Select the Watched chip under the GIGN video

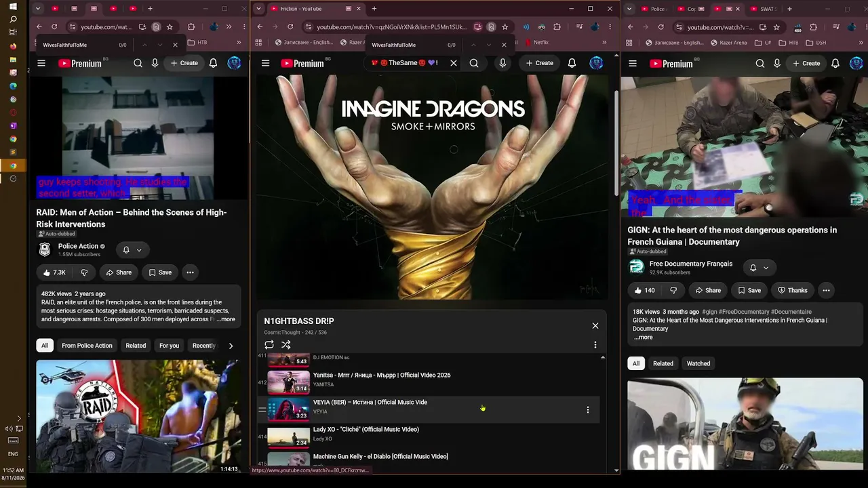click(698, 364)
